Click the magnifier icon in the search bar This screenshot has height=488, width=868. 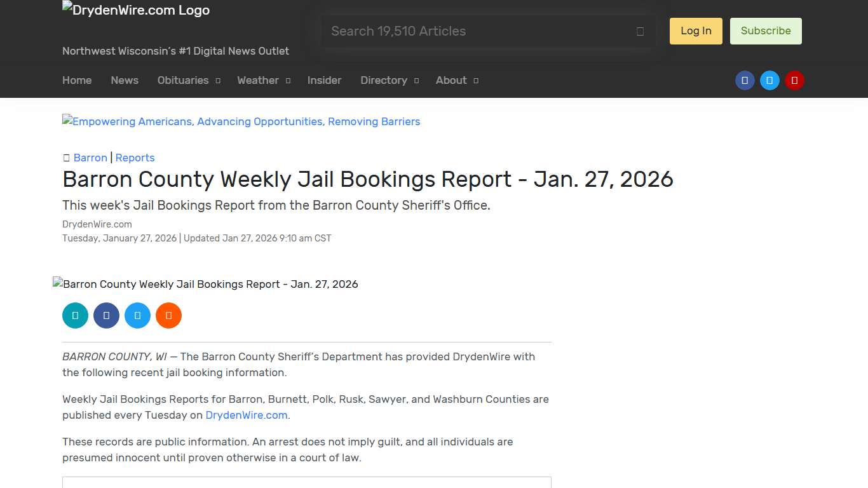point(640,30)
